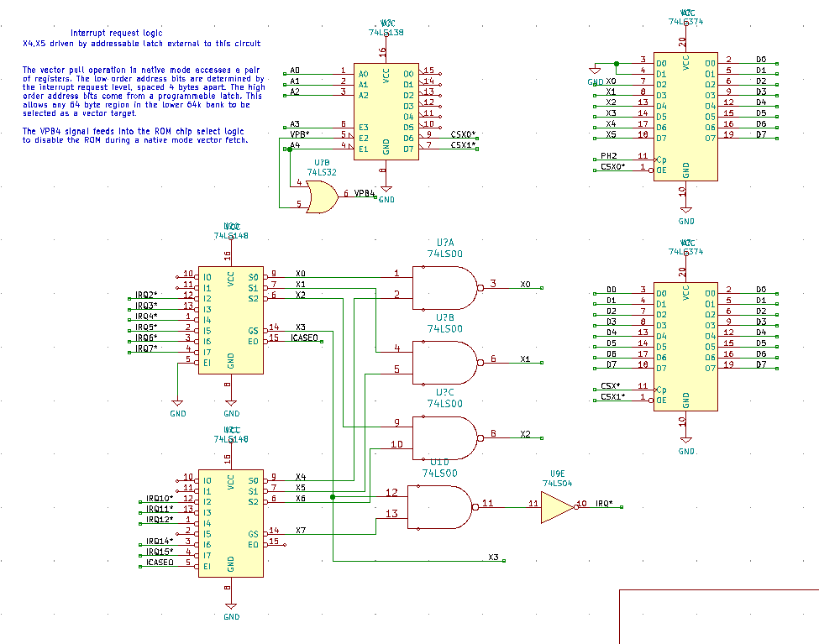Click the PH2 clock input label
This screenshot has height=644, width=819.
pos(608,156)
